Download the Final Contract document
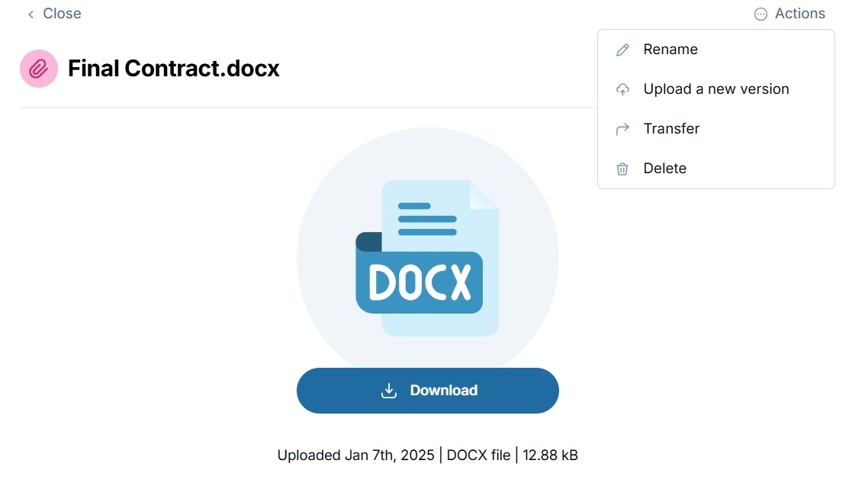Viewport: 868px width, 483px height. tap(427, 391)
